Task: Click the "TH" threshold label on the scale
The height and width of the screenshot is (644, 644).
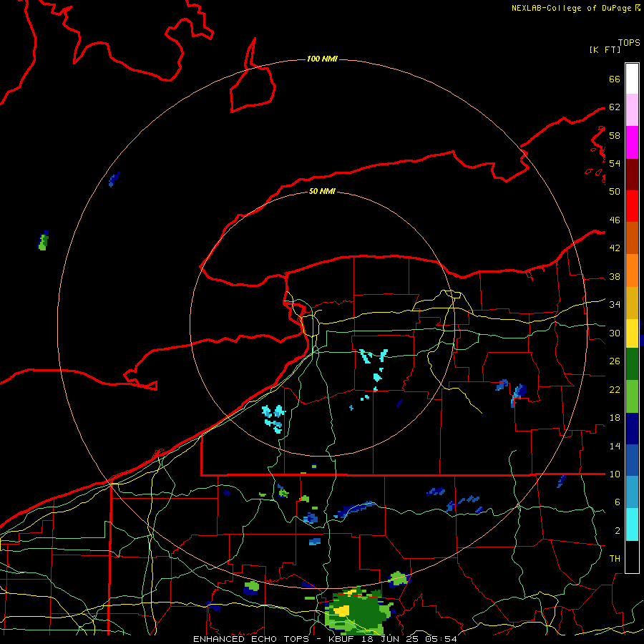Action: 615,559
